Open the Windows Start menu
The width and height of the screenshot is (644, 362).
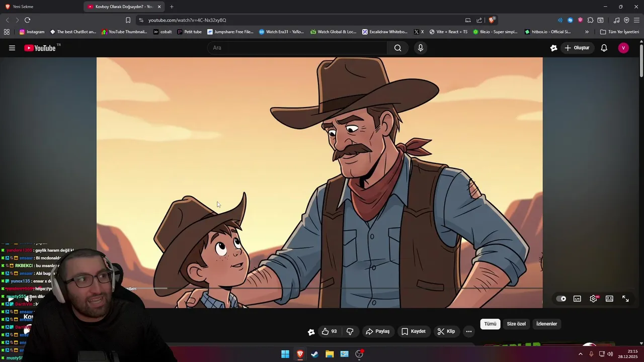(285, 354)
